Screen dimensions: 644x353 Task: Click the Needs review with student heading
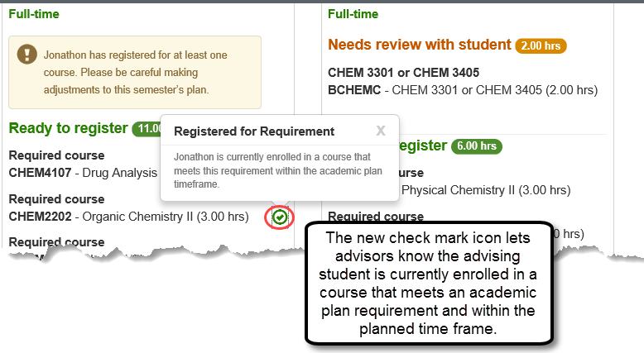[x=419, y=45]
